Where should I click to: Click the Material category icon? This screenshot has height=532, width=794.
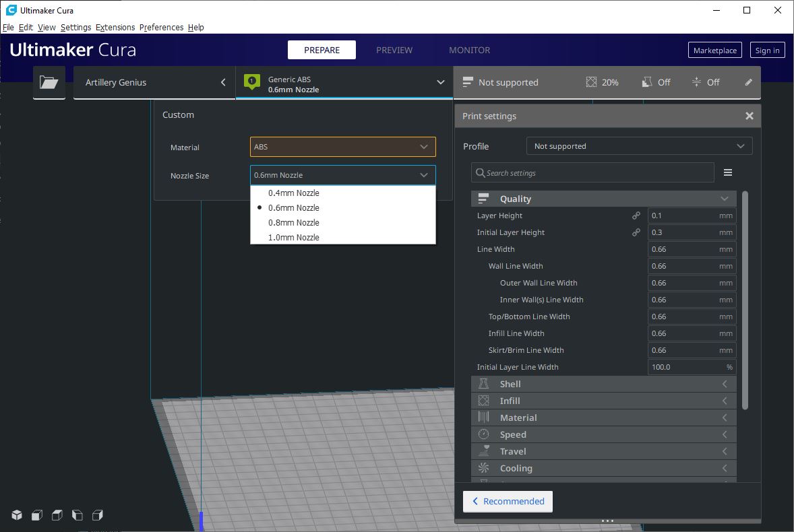point(483,418)
